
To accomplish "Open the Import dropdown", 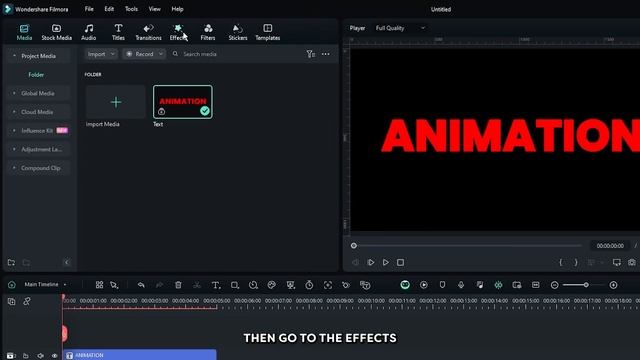I will tap(101, 54).
